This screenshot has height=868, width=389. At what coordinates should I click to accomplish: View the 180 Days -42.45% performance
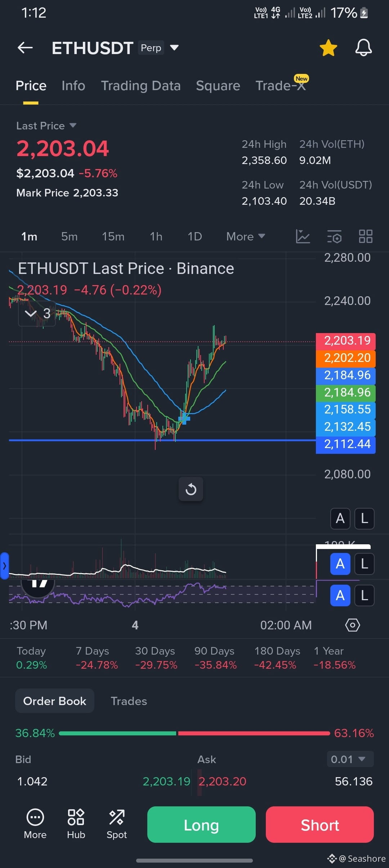[277, 658]
